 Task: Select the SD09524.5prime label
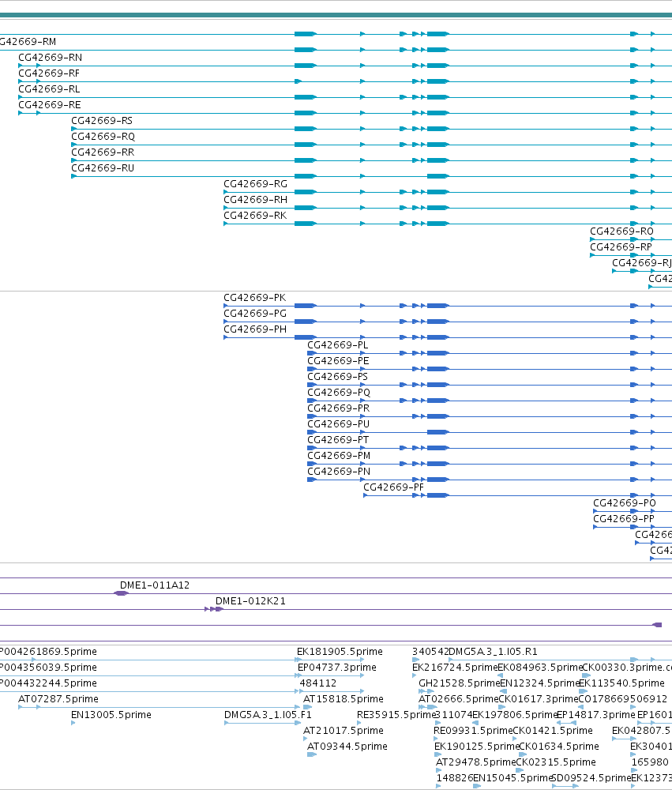pyautogui.click(x=591, y=778)
